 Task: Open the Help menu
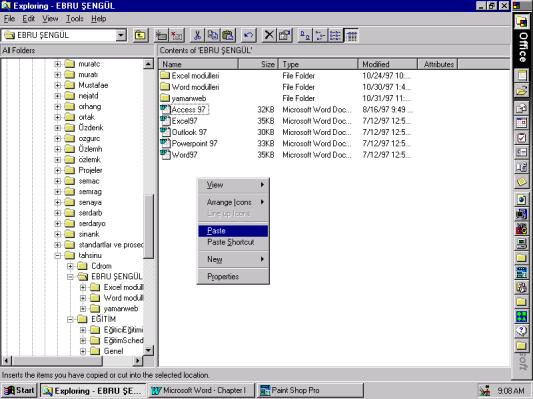(x=99, y=19)
